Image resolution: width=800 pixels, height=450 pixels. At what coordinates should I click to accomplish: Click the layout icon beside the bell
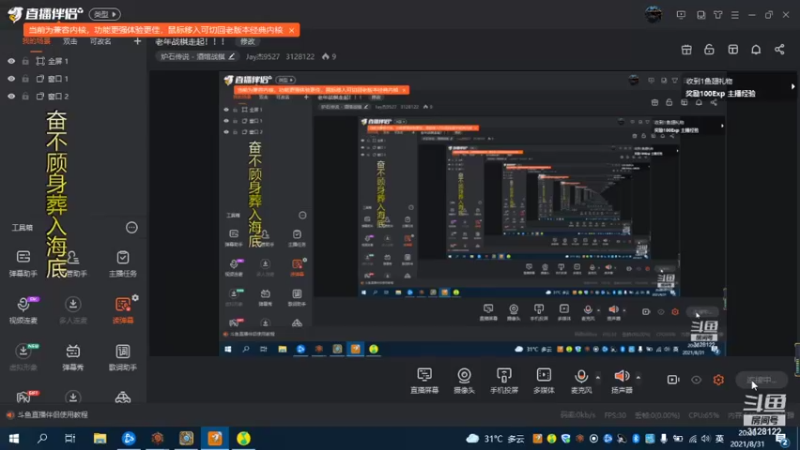[x=733, y=49]
